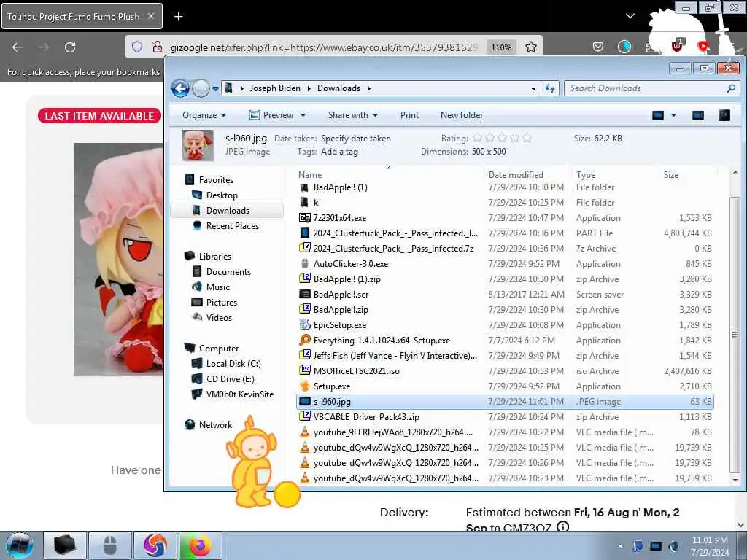Open the Pictures library
747x560 pixels.
222,303
